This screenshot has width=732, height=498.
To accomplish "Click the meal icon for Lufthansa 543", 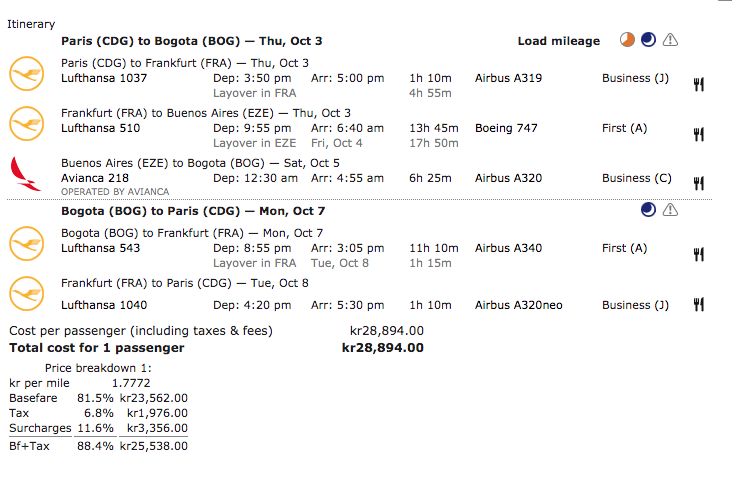I will (699, 254).
